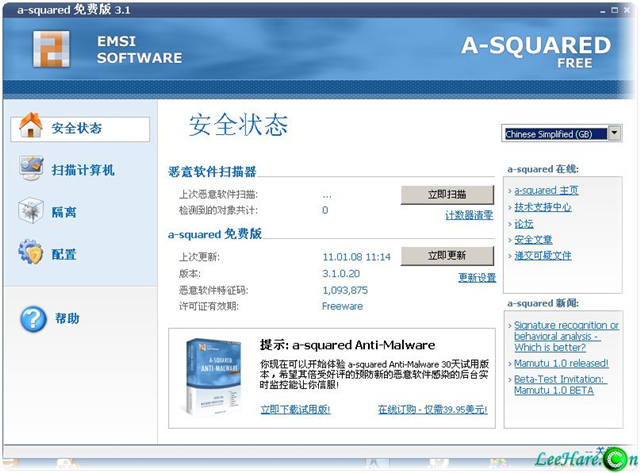Open the 更新设置 link

(477, 278)
